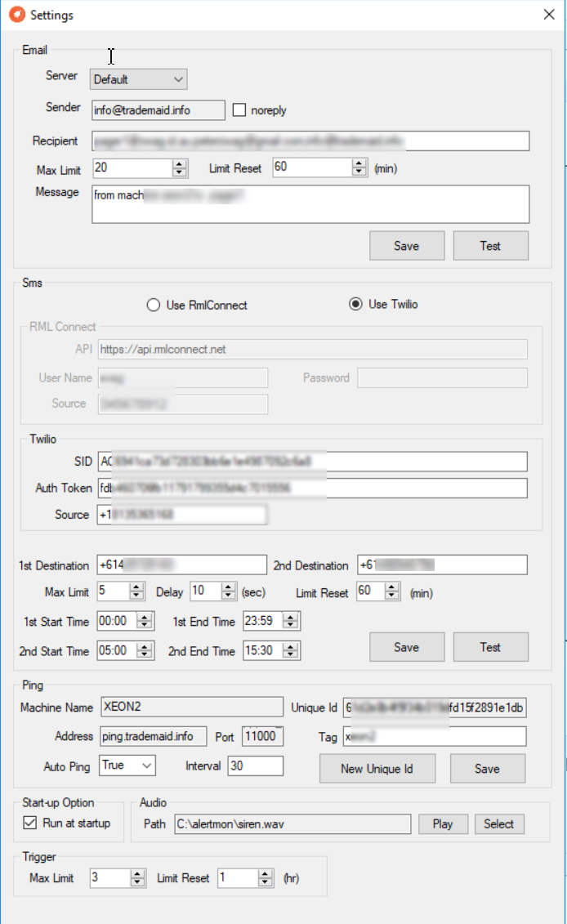Select the Use RmlConnect radio button
The height and width of the screenshot is (924, 567).
click(153, 305)
